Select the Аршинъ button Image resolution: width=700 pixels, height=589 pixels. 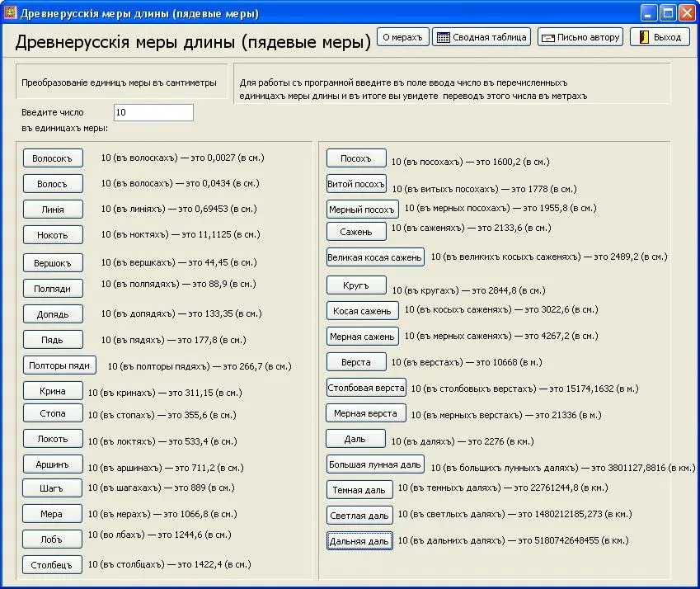53,464
